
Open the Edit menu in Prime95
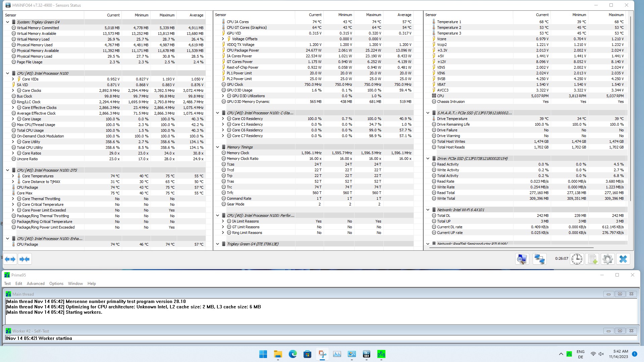pos(19,284)
